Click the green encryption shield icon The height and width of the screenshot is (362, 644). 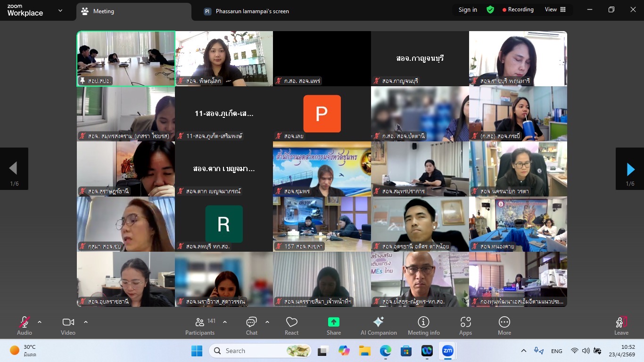click(x=490, y=10)
